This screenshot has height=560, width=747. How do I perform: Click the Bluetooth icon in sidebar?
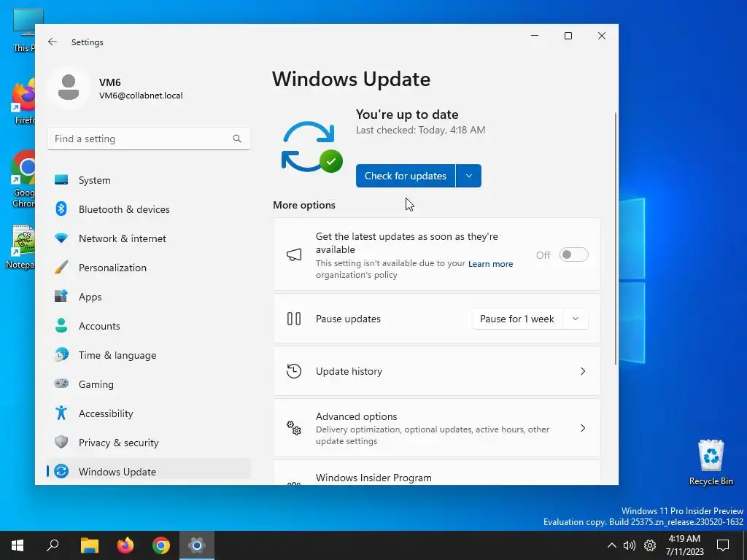[x=61, y=209]
